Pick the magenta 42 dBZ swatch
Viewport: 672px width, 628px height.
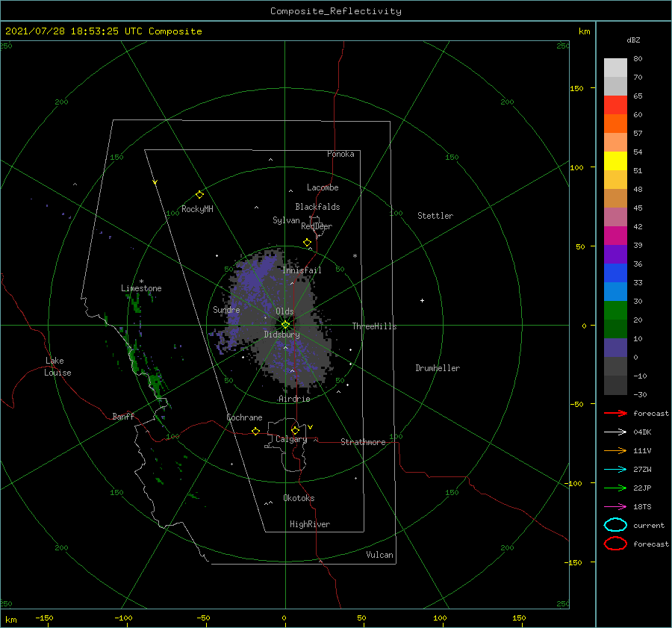point(615,235)
